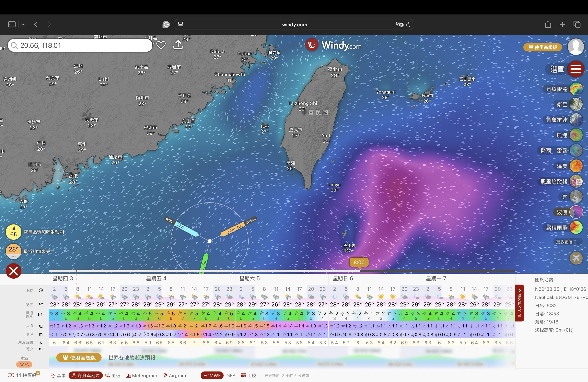Screen dimensions: 588x382
Task: Expand 更多圖層 more layers list
Action: pyautogui.click(x=567, y=242)
